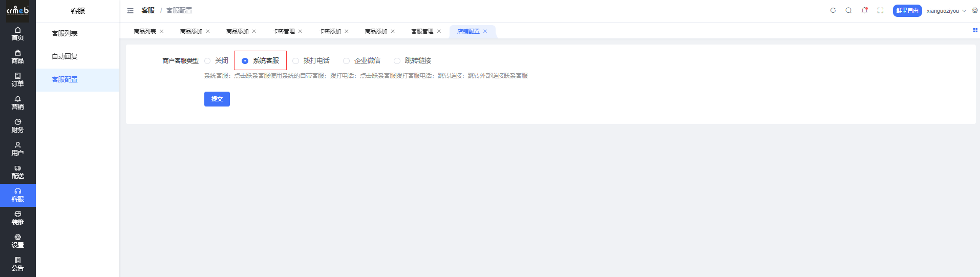The width and height of the screenshot is (980, 277).
Task: Open 配送 delivery in left sidebar
Action: pyautogui.click(x=18, y=172)
